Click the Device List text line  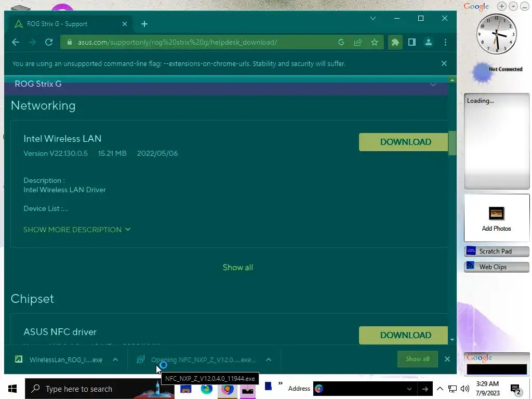[46, 209]
